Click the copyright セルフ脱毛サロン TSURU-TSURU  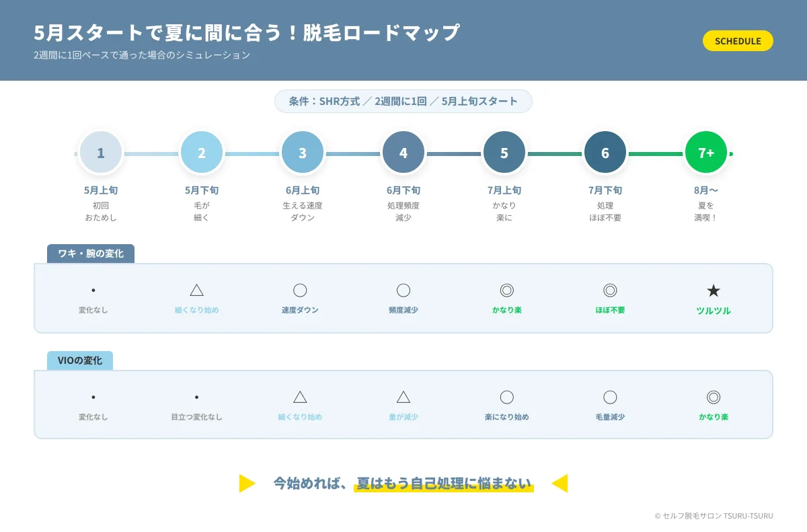point(714,516)
